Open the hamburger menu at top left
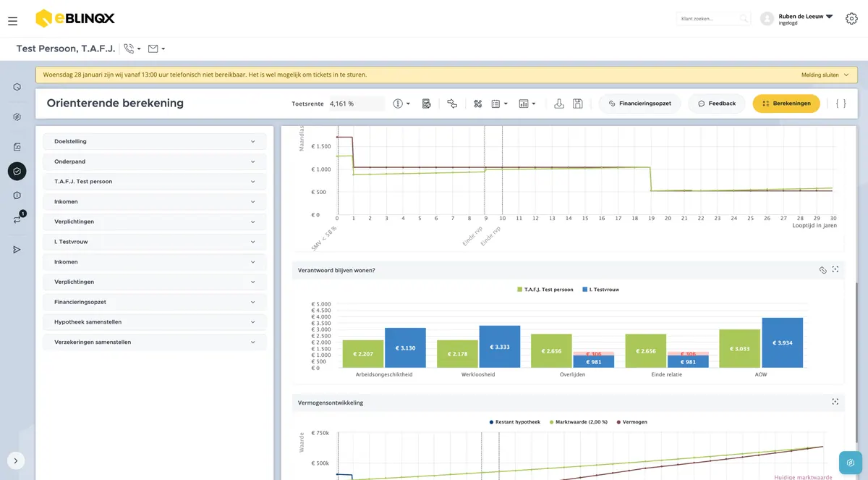Viewport: 868px width, 480px height. tap(12, 21)
